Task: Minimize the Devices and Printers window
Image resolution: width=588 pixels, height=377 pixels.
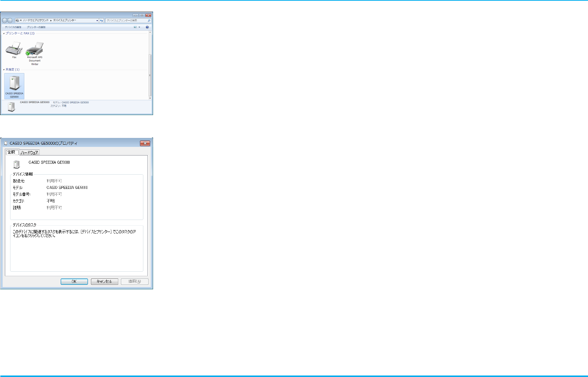Action: pos(135,15)
